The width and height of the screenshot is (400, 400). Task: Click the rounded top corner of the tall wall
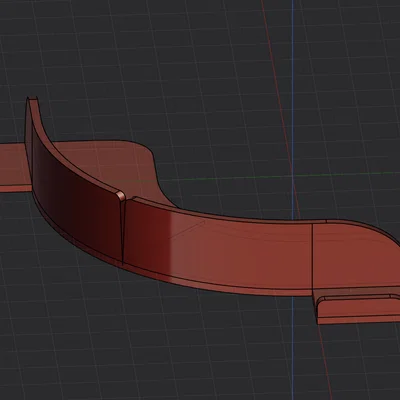(x=121, y=195)
